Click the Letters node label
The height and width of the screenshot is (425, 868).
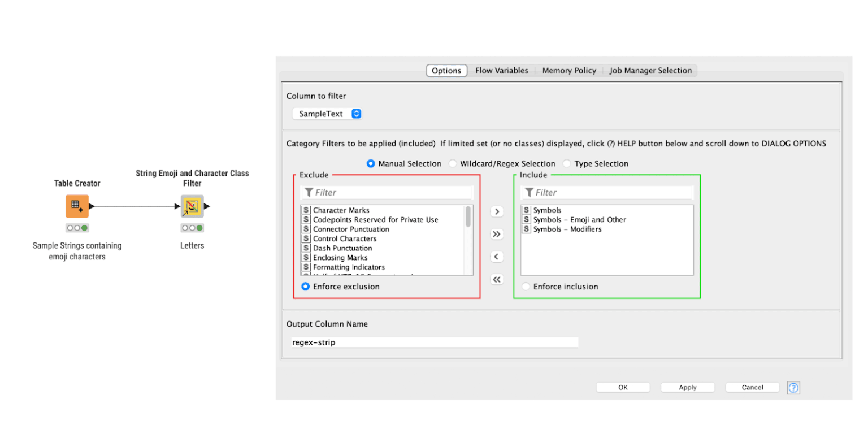pyautogui.click(x=192, y=246)
